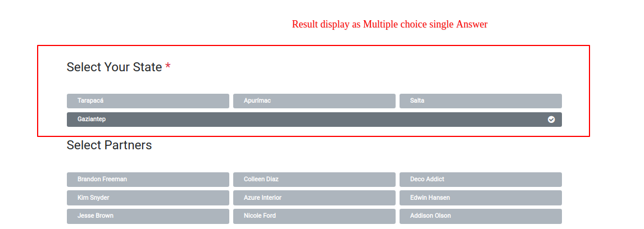Pick the Azure Interior partner
The image size is (644, 229).
coord(314,198)
